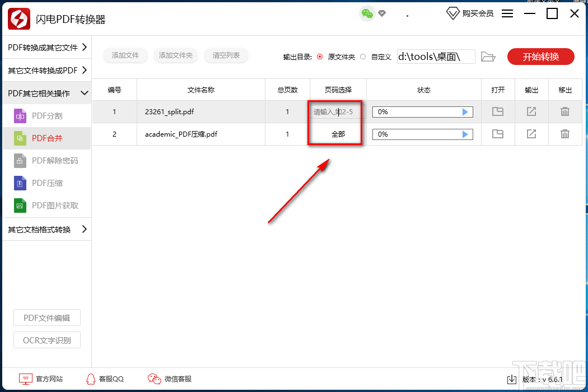This screenshot has width=588, height=392.
Task: Open the folder browse icon beside output path
Action: (x=488, y=56)
